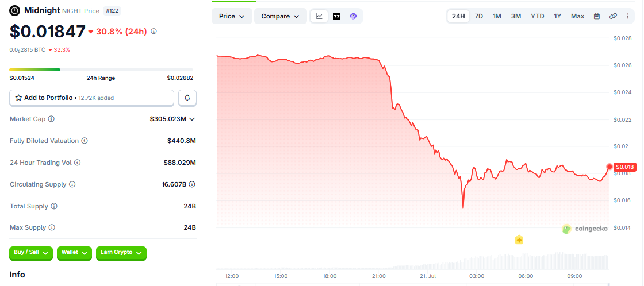Click the yellow sparkle event marker
644x286 pixels.
[519, 239]
